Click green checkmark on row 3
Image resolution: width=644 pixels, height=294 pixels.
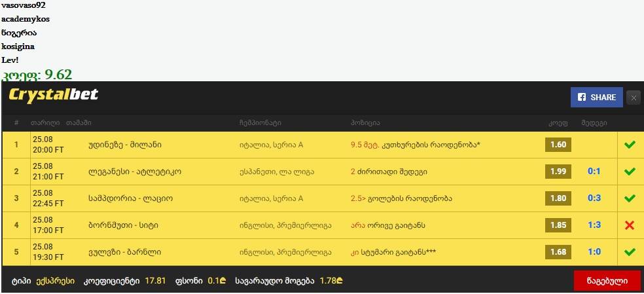coord(629,198)
